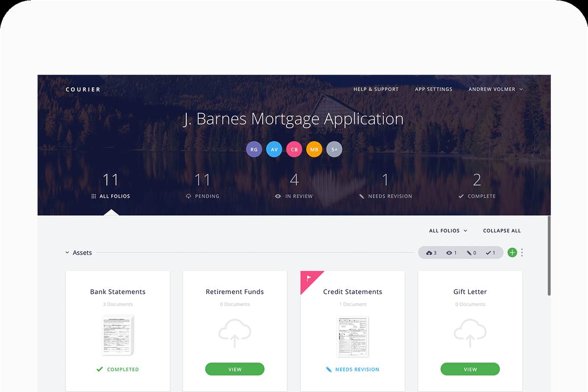Viewport: 588px width, 392px height.
Task: Click the flag on Credit Statements card
Action: (x=309, y=278)
